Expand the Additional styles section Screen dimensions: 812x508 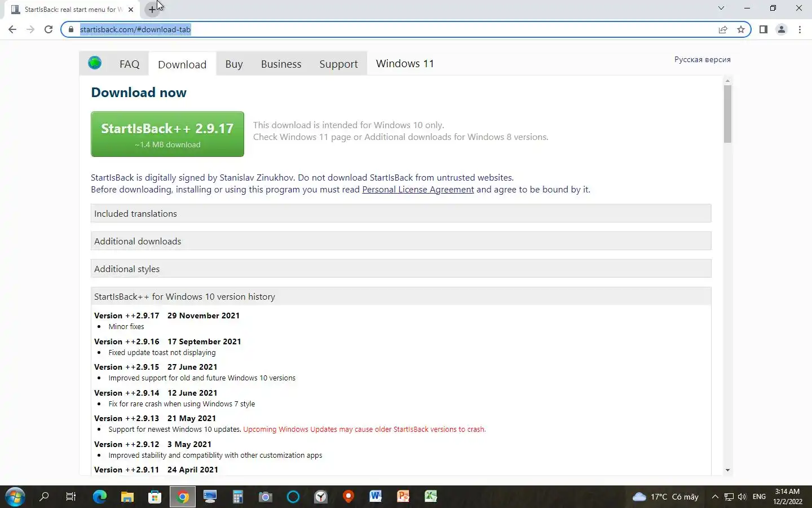coord(401,269)
